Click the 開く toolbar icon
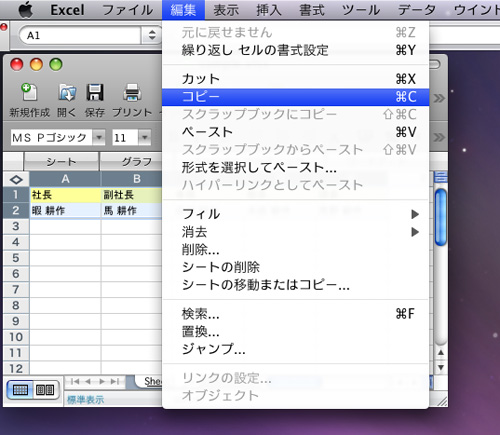 [67, 92]
